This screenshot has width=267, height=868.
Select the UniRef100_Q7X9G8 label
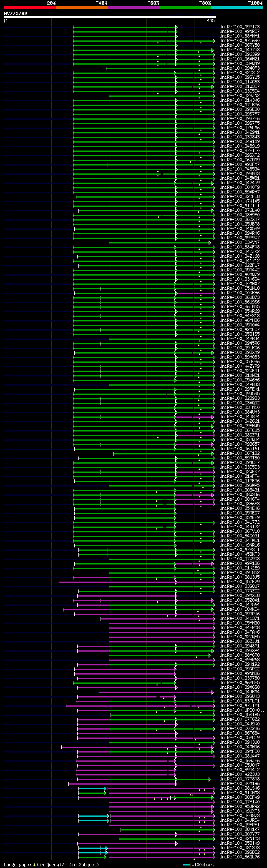(x=239, y=559)
